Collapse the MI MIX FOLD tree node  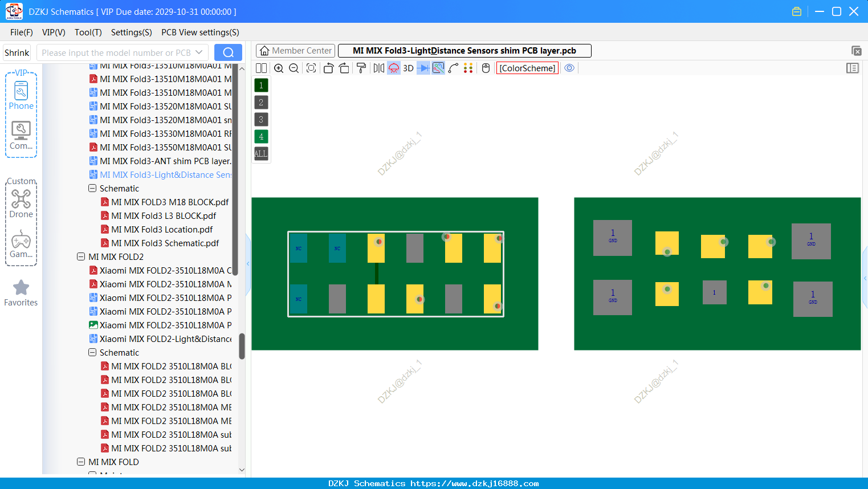[81, 462]
